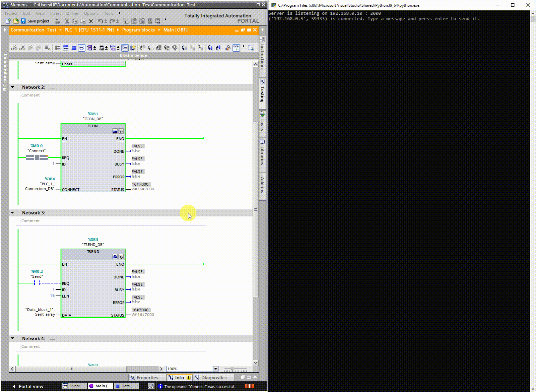Undo the last action
536x392 pixels.
[100, 21]
